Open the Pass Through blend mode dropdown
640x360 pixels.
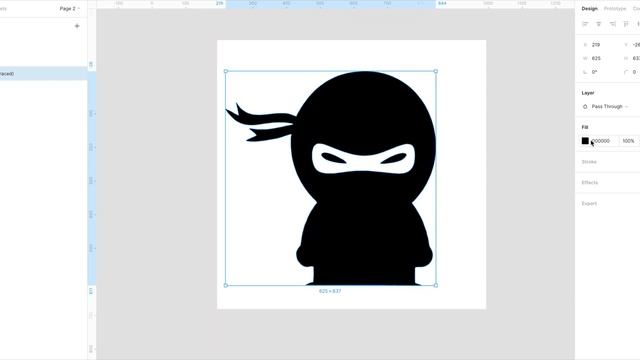tap(609, 107)
